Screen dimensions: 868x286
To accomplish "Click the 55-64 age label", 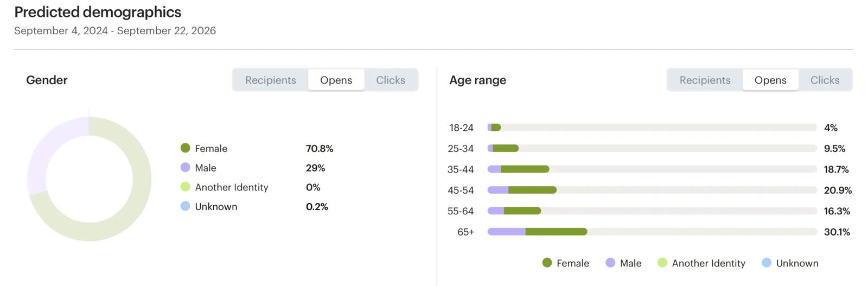I will click(x=461, y=211).
